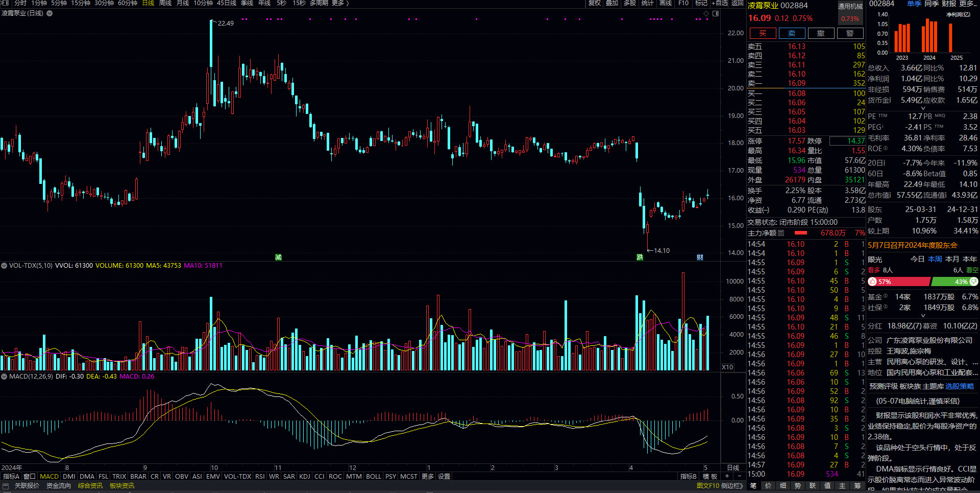The height and width of the screenshot is (493, 980).
Task: Click the panel toggle icon in the top-left corner
Action: coord(5,3)
